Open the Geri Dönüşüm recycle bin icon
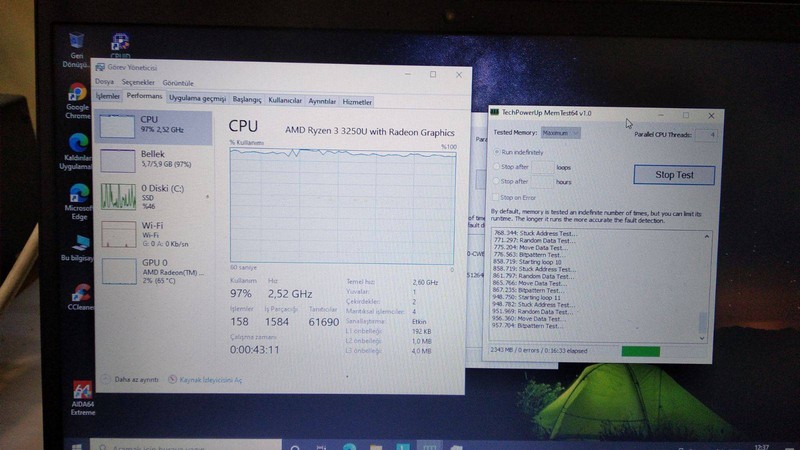 pos(77,50)
